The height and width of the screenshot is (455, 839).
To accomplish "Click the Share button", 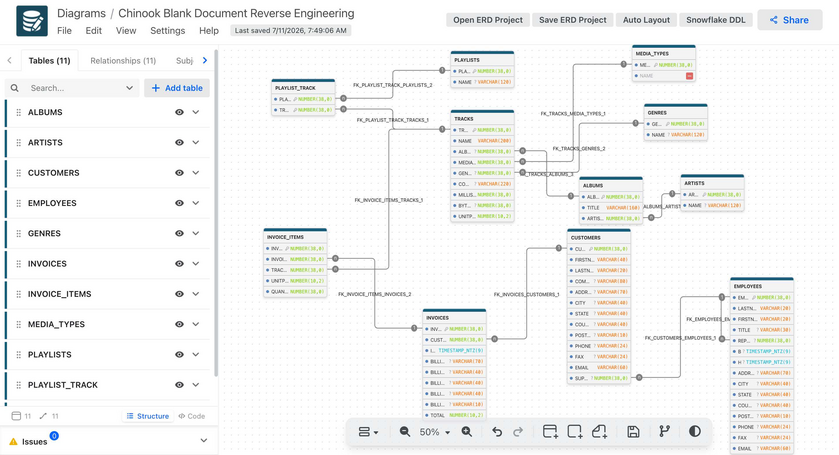I will [789, 20].
